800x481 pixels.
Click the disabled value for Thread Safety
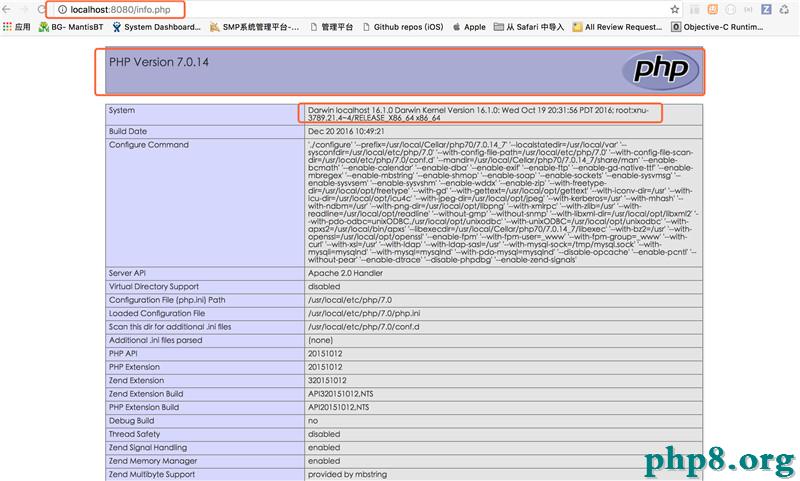[x=323, y=434]
